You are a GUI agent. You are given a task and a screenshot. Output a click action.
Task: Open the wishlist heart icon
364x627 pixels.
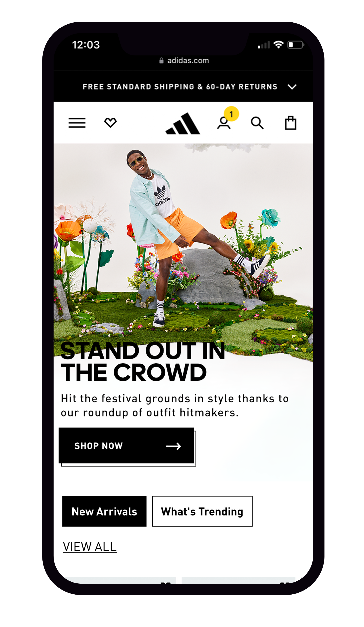pos(110,123)
